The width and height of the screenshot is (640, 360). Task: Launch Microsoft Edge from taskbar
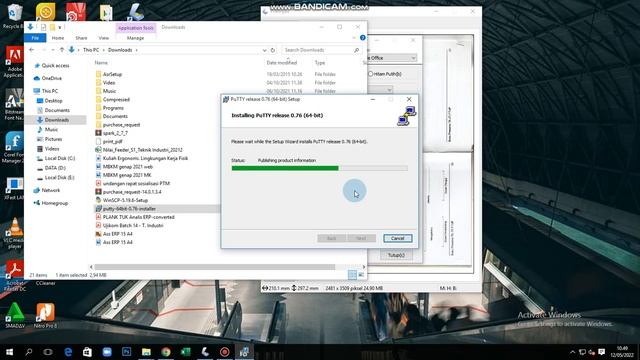[68, 352]
